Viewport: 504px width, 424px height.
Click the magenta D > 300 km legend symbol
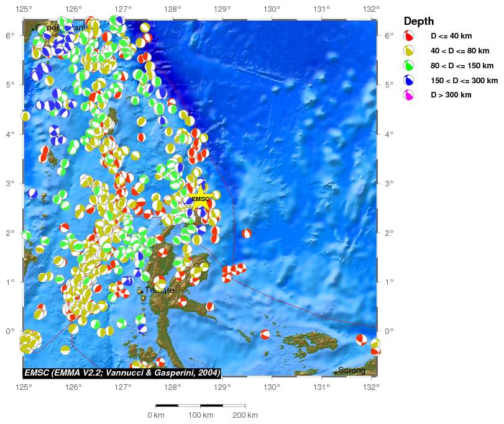[410, 95]
